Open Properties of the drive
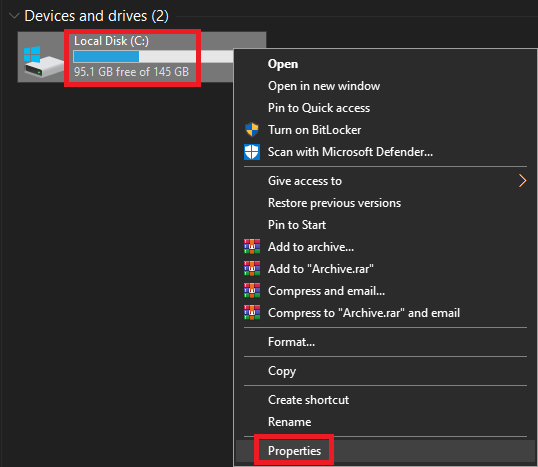 [x=386, y=451]
